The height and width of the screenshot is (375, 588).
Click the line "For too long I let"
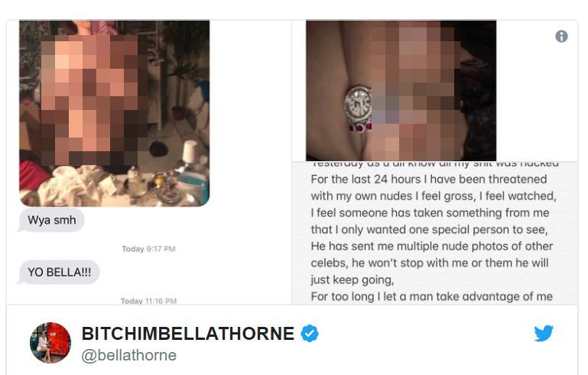(431, 296)
